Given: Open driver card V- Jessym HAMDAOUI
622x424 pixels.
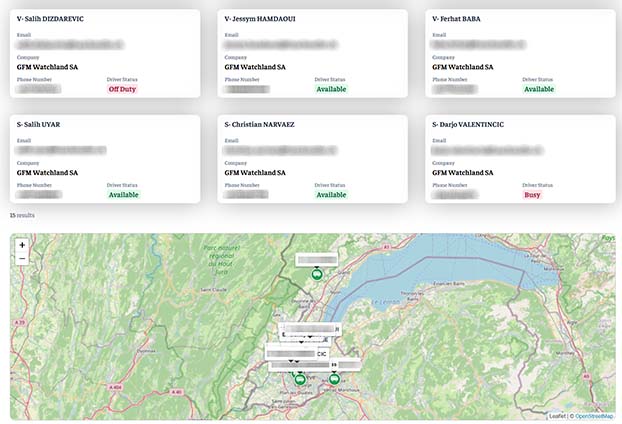Looking at the screenshot, I should tap(313, 54).
